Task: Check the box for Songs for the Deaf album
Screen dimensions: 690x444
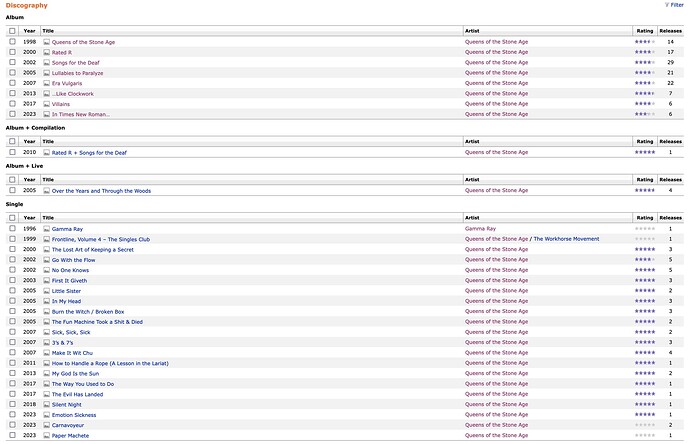Action: click(12, 62)
